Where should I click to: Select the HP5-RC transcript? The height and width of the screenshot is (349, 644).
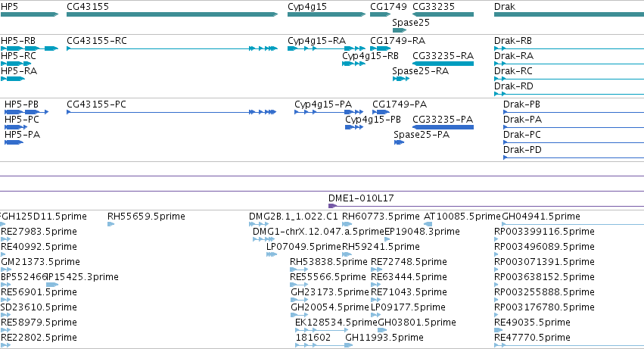point(16,64)
